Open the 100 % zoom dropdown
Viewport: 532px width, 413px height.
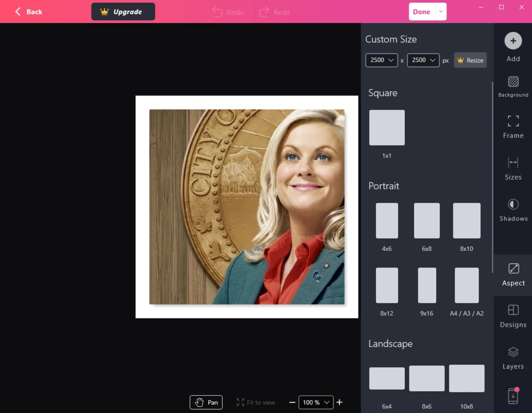pyautogui.click(x=316, y=403)
